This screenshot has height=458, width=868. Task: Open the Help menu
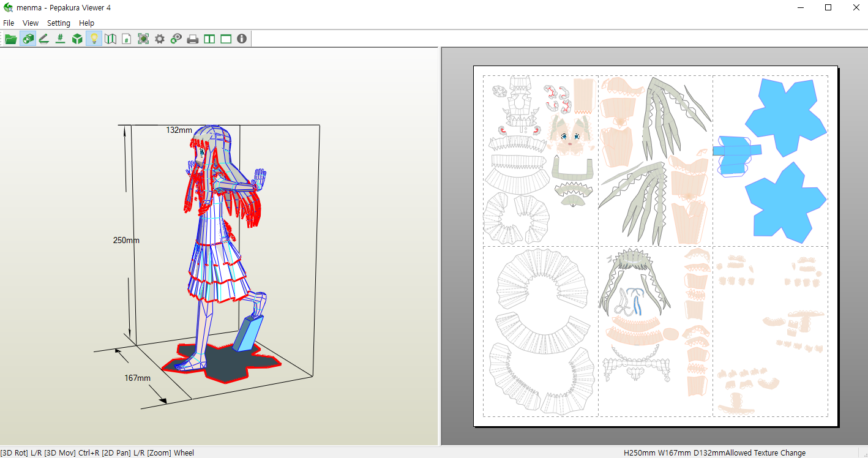tap(87, 23)
